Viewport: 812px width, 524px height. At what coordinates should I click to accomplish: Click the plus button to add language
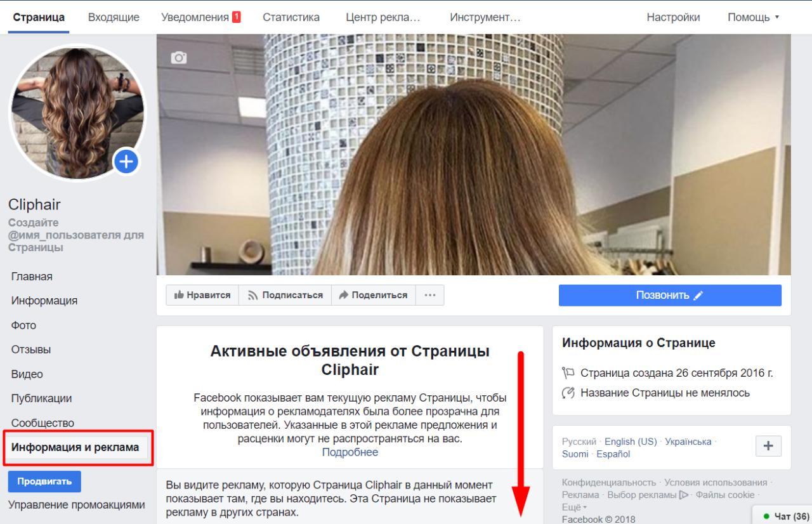point(768,445)
